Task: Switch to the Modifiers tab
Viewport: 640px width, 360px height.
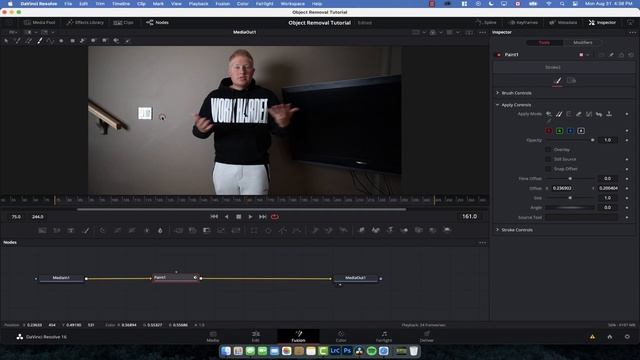Action: pyautogui.click(x=582, y=42)
